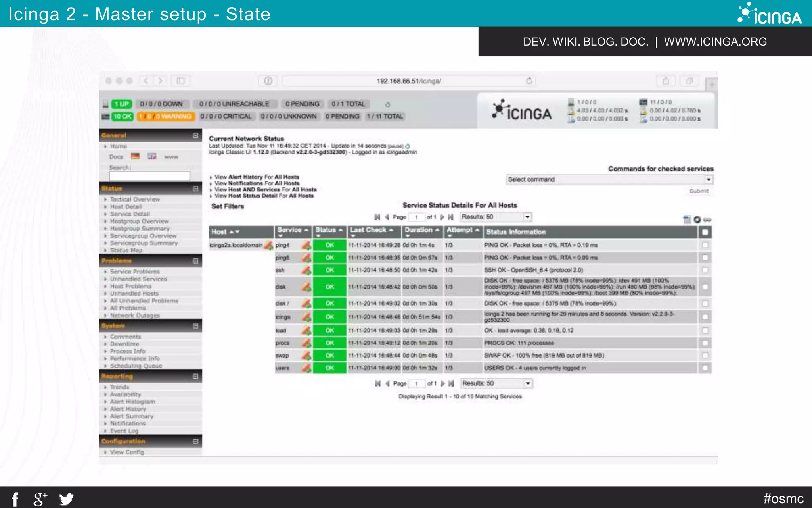The image size is (812, 508).
Task: Check the disk service row checkbox
Action: 705,287
